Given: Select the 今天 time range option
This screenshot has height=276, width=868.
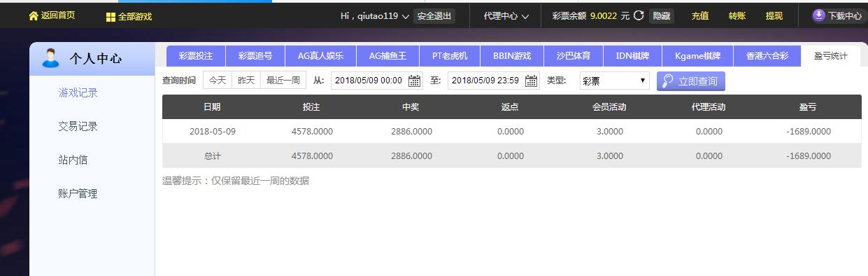Looking at the screenshot, I should [x=218, y=81].
